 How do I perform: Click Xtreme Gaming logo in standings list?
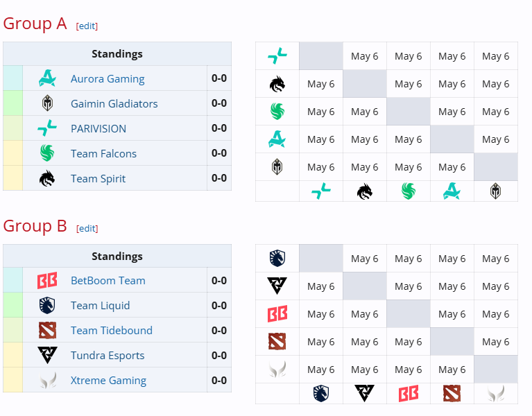[x=47, y=380]
